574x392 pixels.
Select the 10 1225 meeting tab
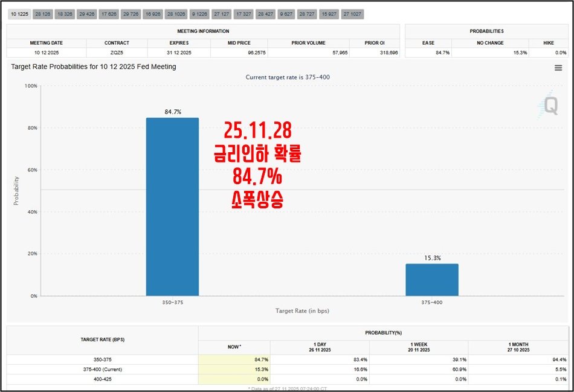(x=19, y=13)
